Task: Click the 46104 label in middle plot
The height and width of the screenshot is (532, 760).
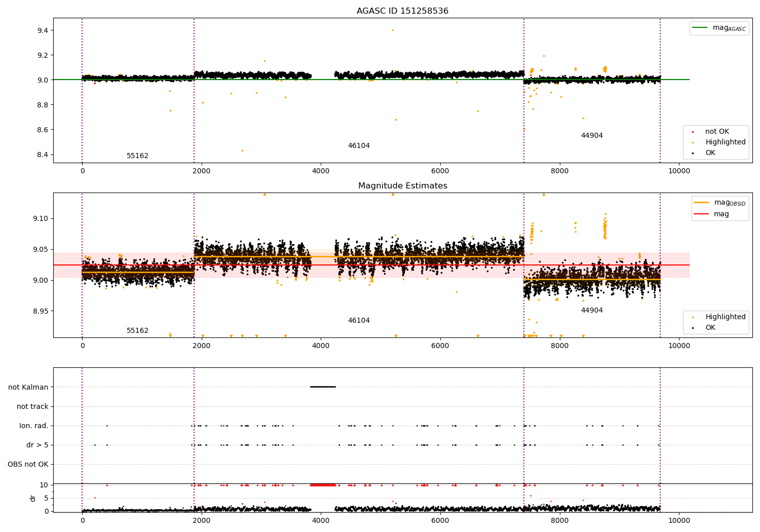Action: (x=359, y=321)
